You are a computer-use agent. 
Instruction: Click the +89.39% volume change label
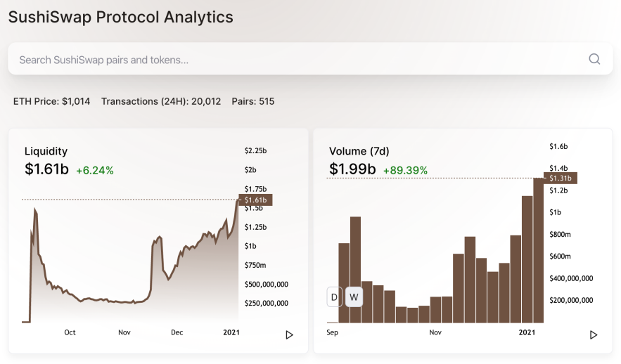pyautogui.click(x=406, y=171)
